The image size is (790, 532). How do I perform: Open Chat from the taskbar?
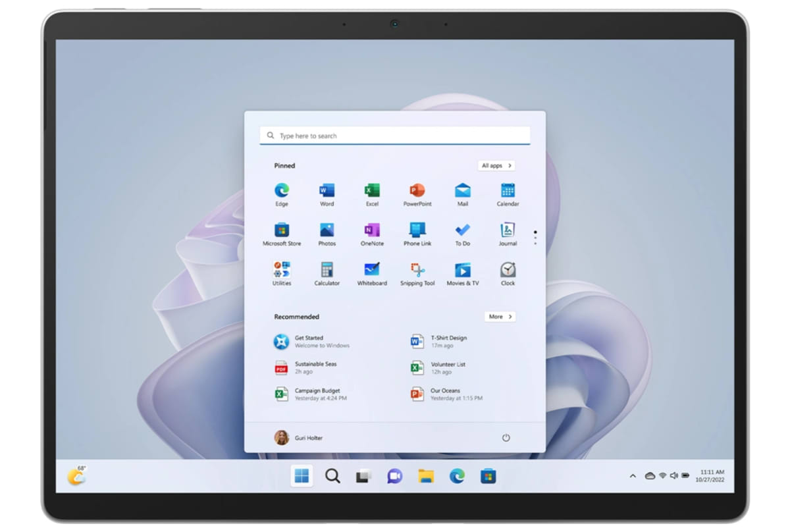point(394,475)
